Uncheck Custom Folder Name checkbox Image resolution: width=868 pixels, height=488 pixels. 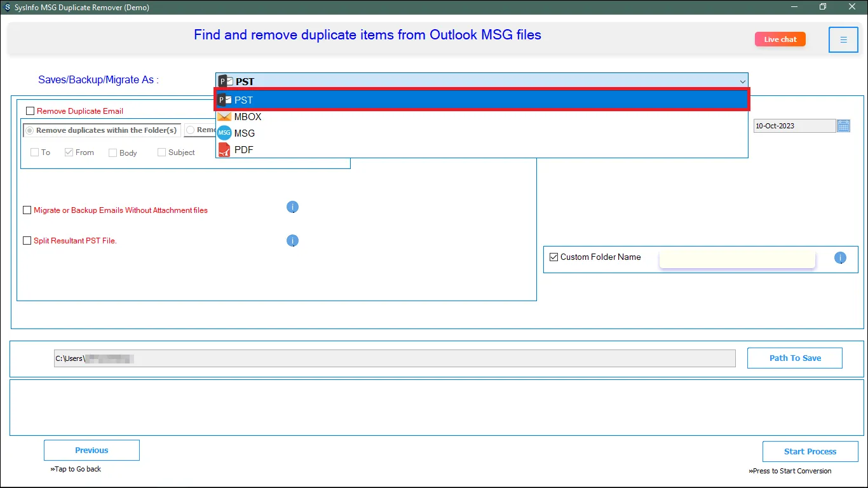click(553, 257)
